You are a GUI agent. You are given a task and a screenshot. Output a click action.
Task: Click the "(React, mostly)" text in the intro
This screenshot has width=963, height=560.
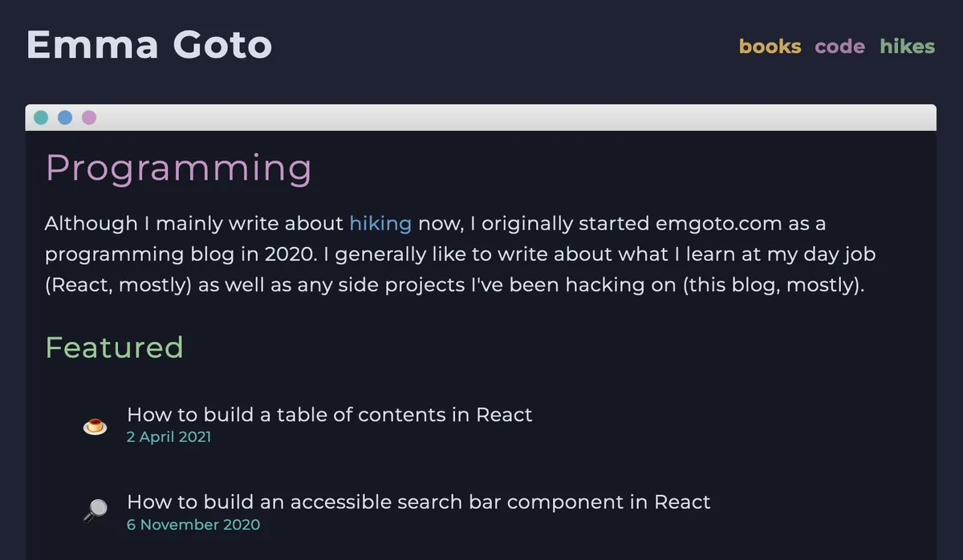point(118,284)
